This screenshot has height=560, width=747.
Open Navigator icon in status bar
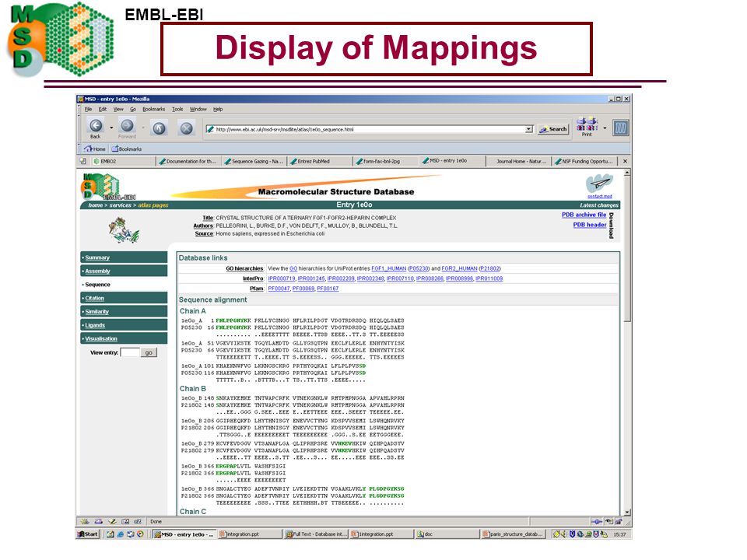[85, 521]
